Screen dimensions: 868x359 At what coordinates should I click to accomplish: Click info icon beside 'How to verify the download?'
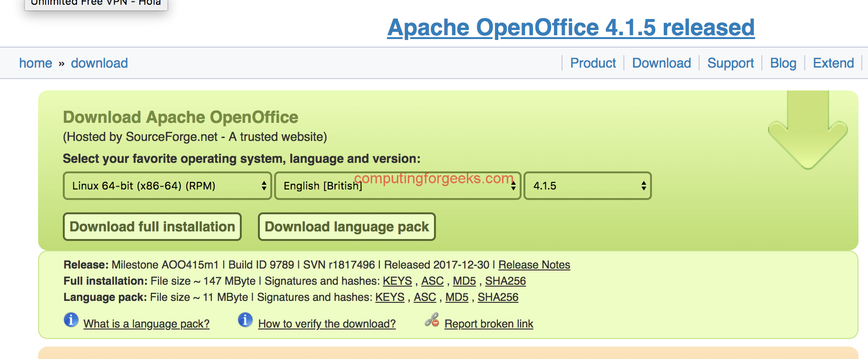click(x=245, y=320)
